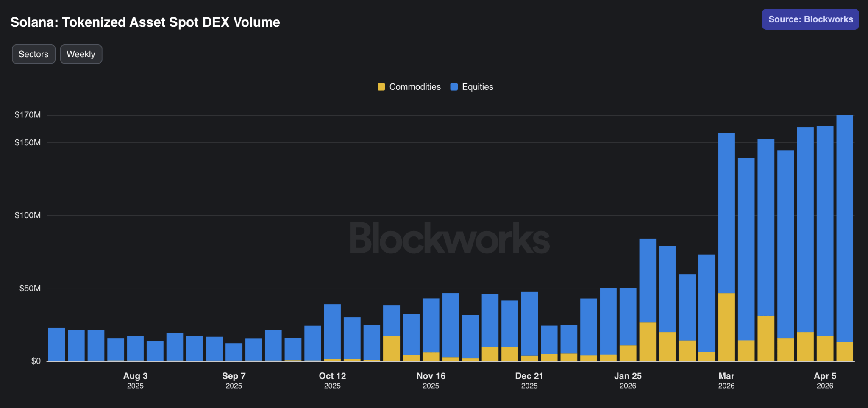Image resolution: width=868 pixels, height=408 pixels.
Task: Click the Equities segment of the final, tallest bar
Action: (845, 228)
